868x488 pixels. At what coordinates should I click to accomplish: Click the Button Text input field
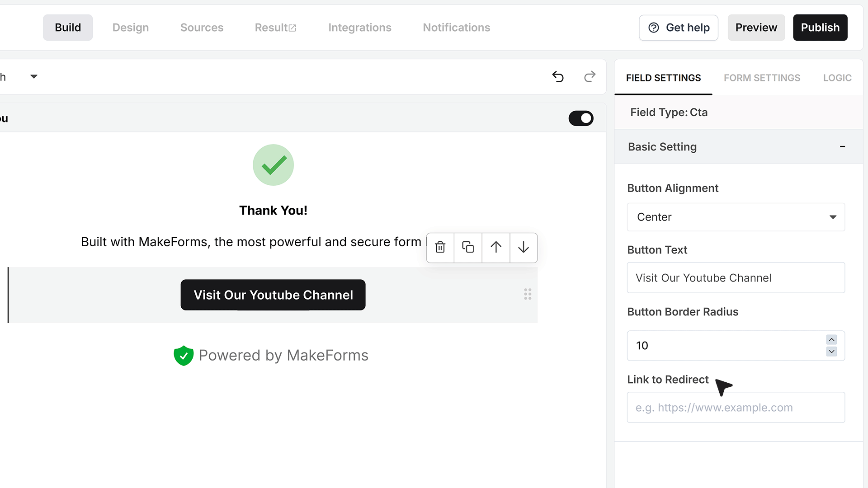coord(736,277)
